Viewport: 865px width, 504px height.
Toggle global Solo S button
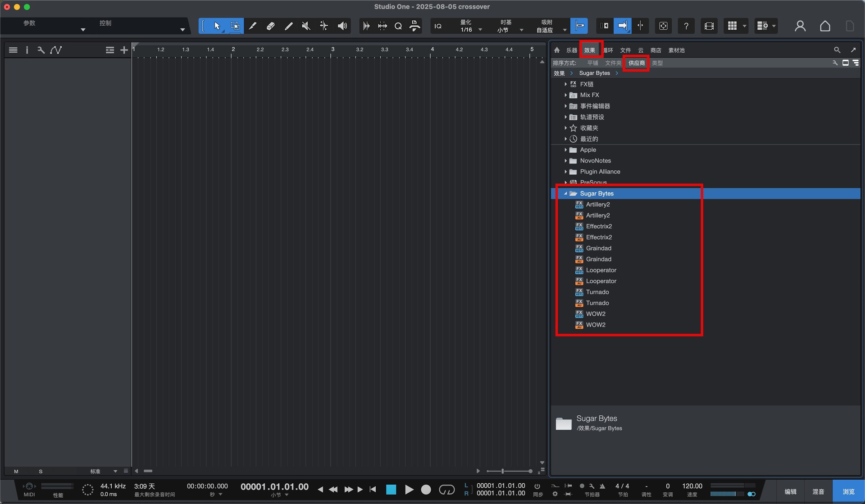click(41, 472)
